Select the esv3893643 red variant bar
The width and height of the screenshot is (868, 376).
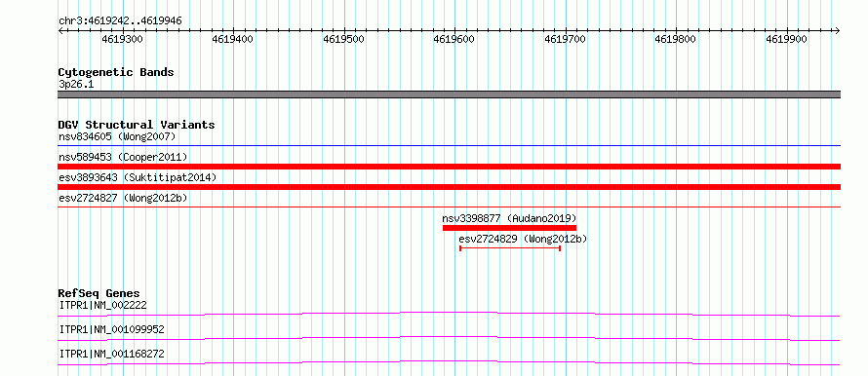449,187
